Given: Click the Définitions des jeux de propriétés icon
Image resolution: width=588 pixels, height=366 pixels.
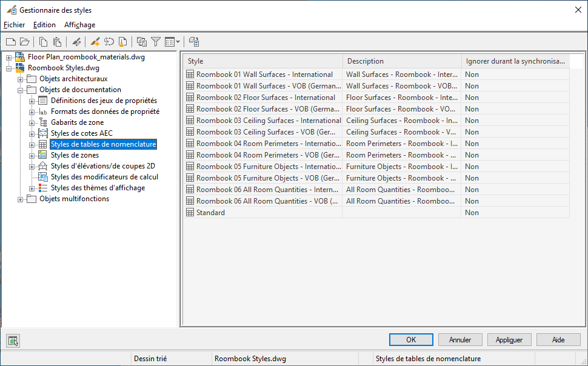Looking at the screenshot, I should [x=43, y=101].
